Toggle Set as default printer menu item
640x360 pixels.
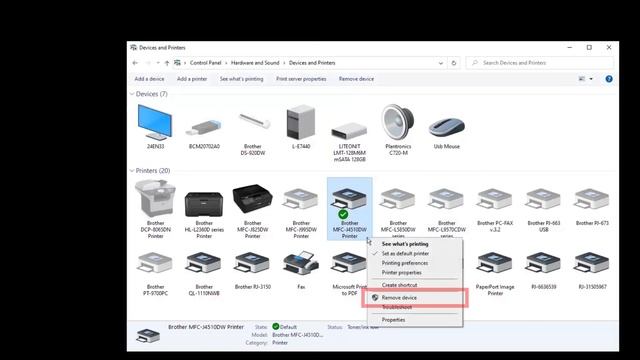[x=405, y=253]
